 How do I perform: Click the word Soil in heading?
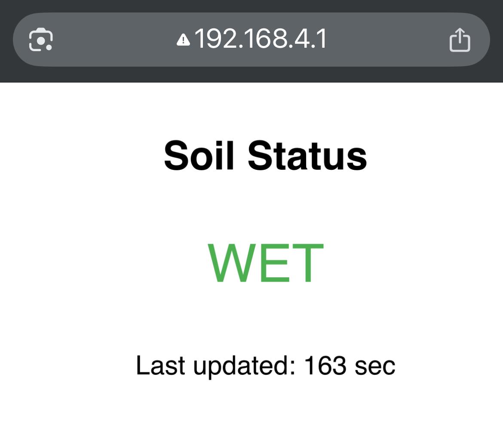[199, 155]
